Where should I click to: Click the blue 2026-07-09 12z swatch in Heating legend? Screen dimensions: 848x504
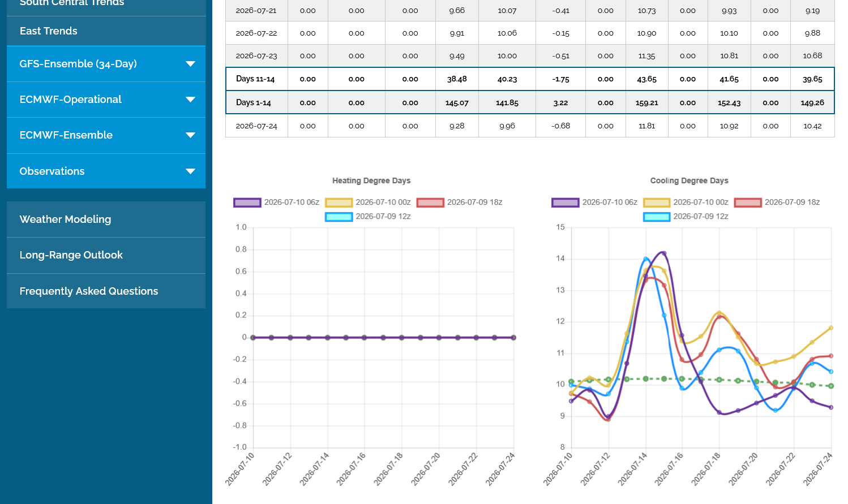[x=339, y=217]
